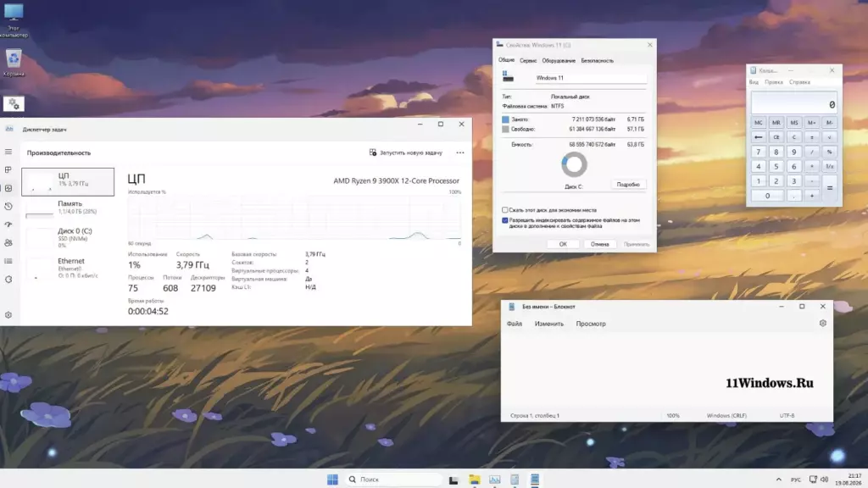
Task: Open the gears shortcut on the desktop
Action: click(14, 103)
